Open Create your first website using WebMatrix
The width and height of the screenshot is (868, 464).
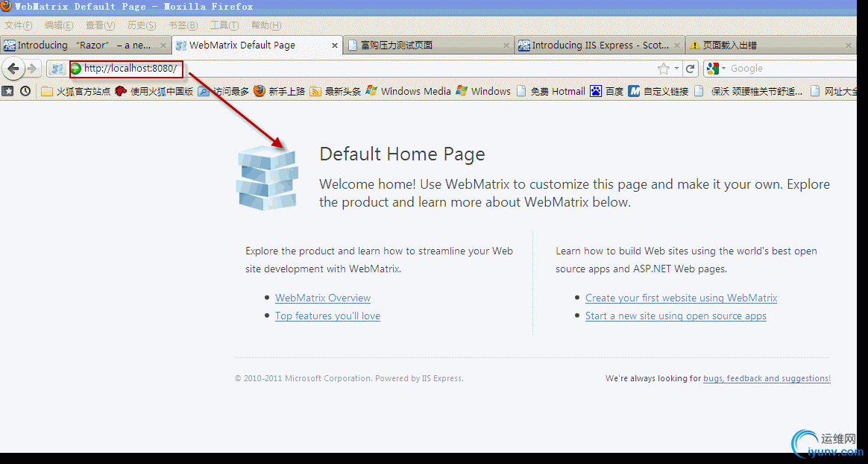click(x=682, y=298)
